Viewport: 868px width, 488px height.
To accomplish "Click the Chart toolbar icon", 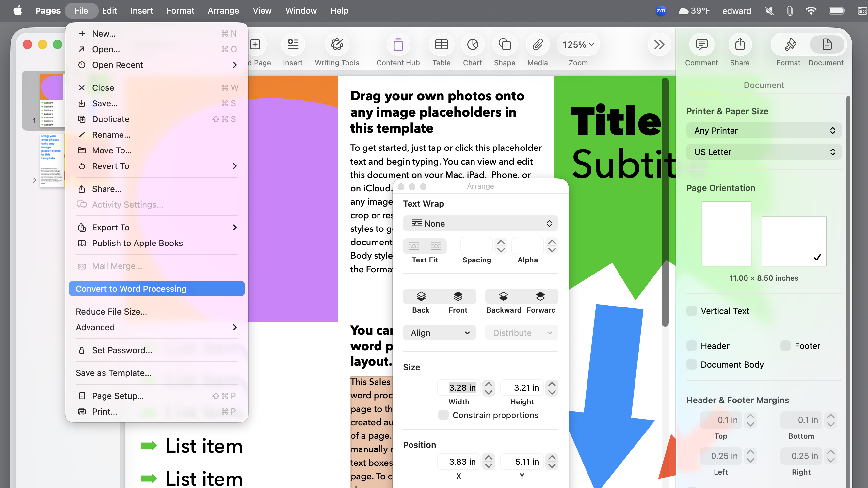I will coord(473,44).
